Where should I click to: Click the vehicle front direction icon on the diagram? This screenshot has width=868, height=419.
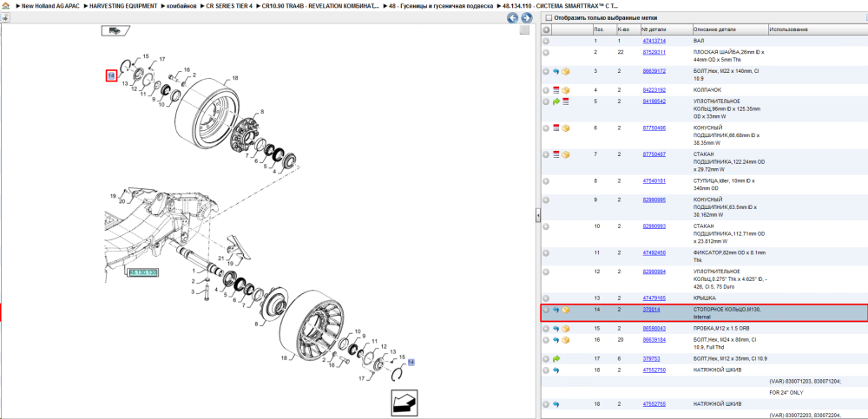pyautogui.click(x=115, y=30)
